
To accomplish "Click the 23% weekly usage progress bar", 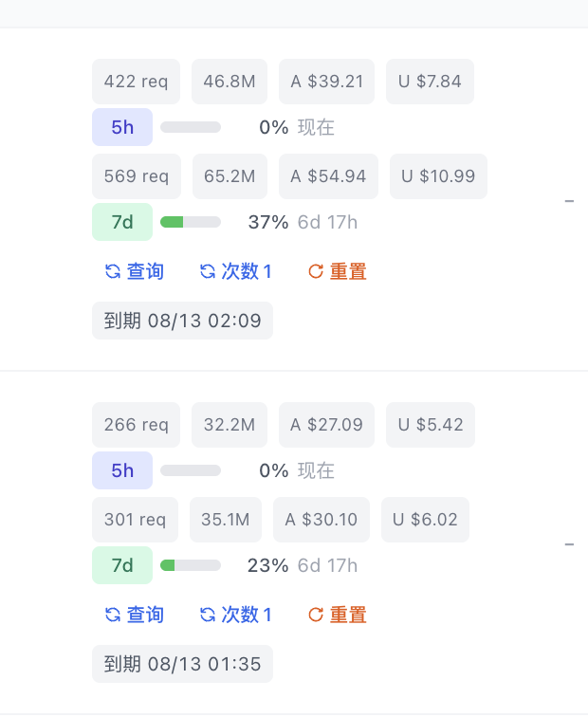I will coord(191,565).
